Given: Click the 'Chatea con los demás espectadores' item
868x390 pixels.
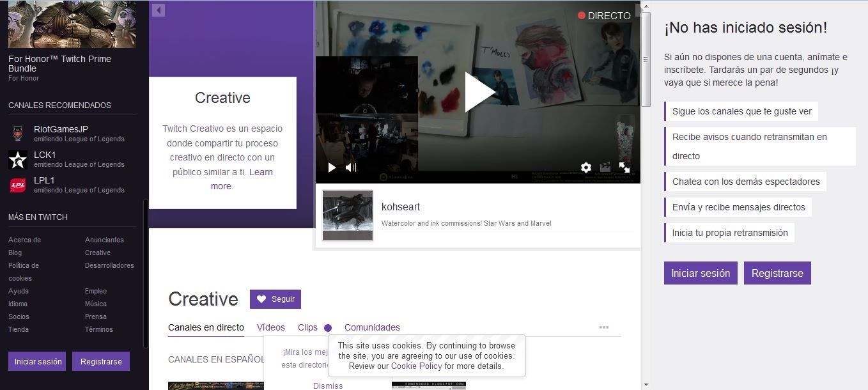Looking at the screenshot, I should (745, 182).
